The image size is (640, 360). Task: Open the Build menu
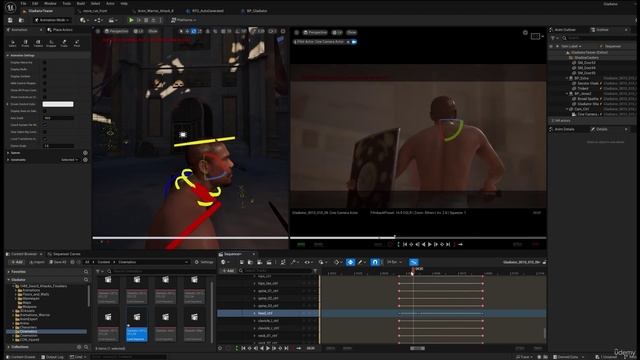click(81, 3)
